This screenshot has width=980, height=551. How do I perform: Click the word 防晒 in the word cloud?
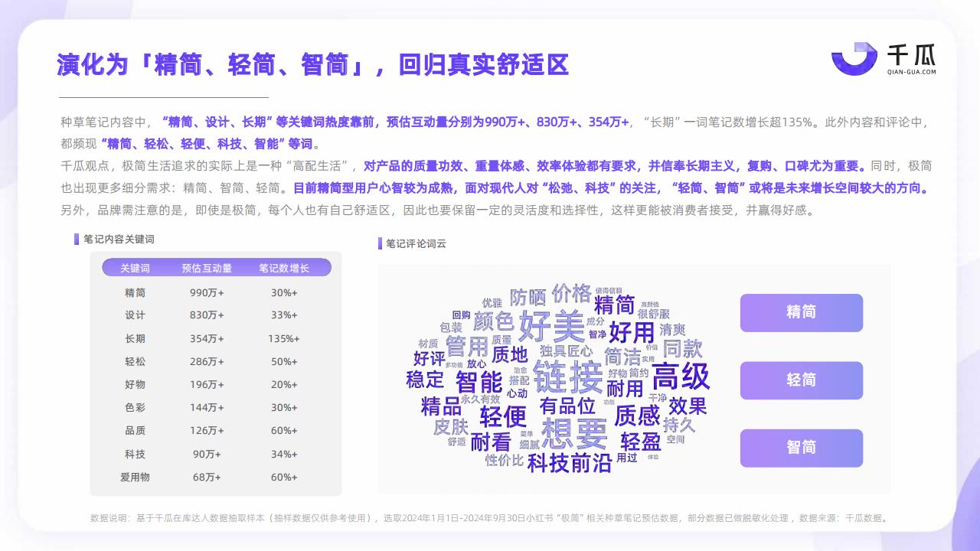click(528, 298)
